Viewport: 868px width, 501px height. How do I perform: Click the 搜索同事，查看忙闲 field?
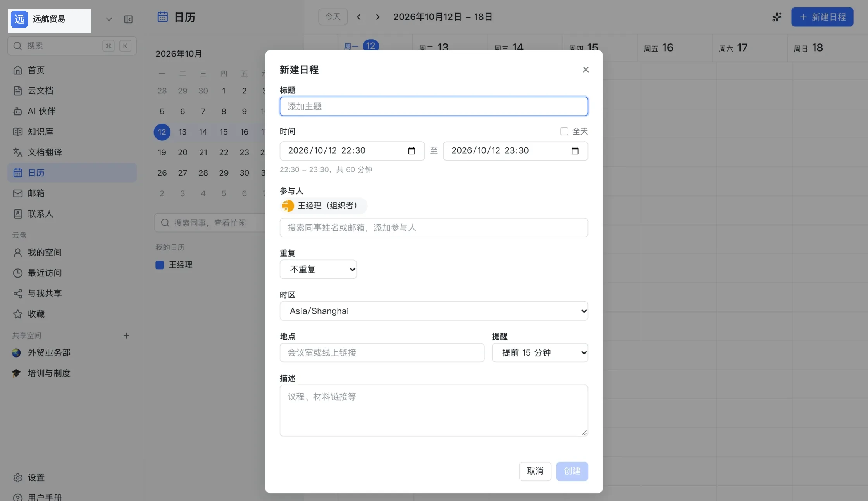210,223
